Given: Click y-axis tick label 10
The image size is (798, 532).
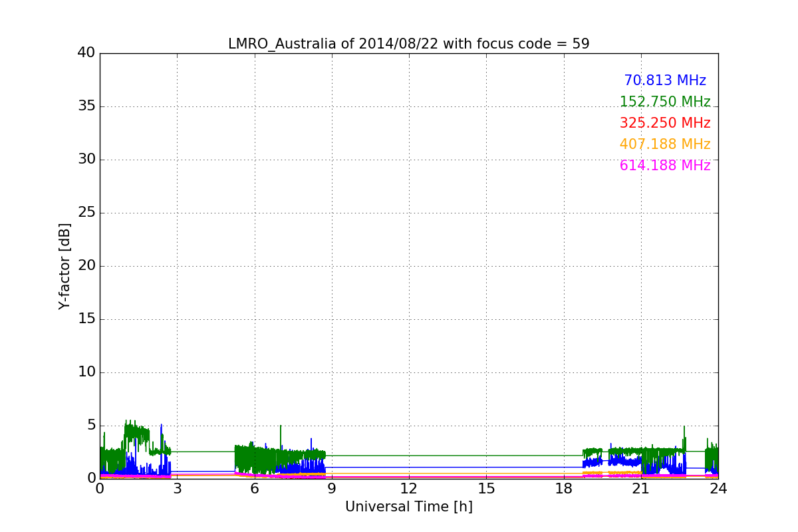Looking at the screenshot, I should click(x=86, y=372).
